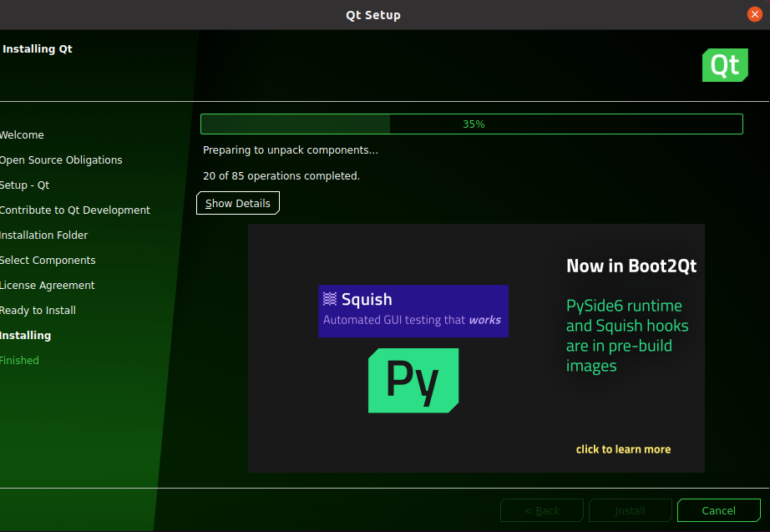Image resolution: width=770 pixels, height=532 pixels.
Task: Click the disabled Back button
Action: pyautogui.click(x=542, y=510)
